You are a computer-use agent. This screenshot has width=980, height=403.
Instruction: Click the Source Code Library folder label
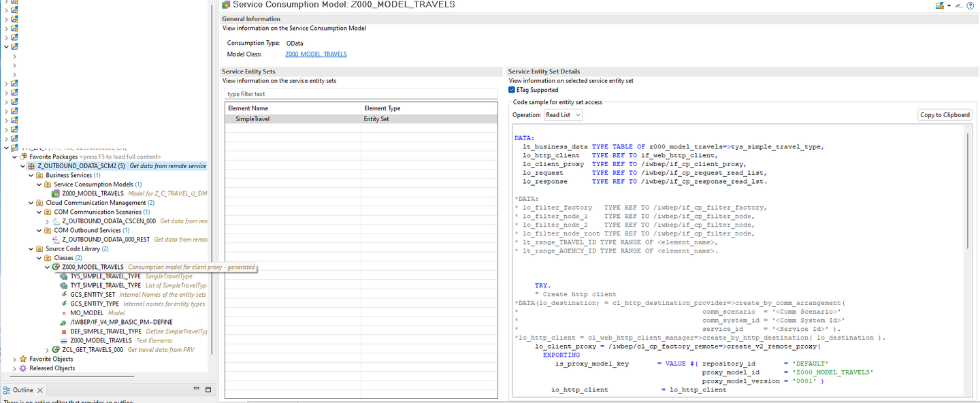(73, 248)
